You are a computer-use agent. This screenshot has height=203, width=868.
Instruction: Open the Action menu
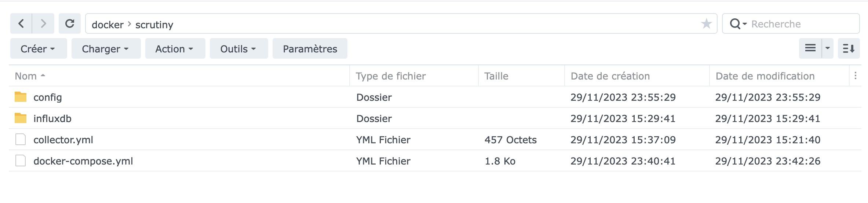[x=175, y=49]
